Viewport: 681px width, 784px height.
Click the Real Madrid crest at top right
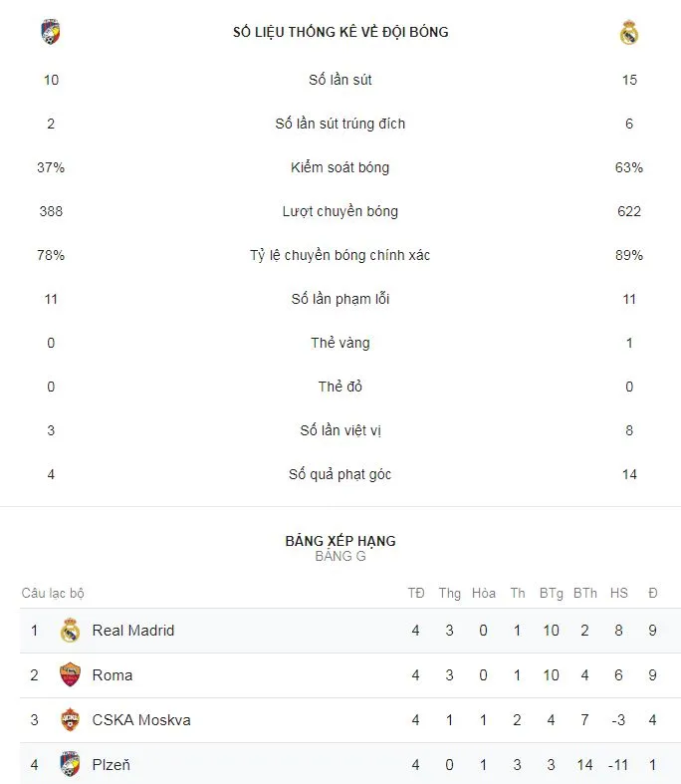(629, 33)
